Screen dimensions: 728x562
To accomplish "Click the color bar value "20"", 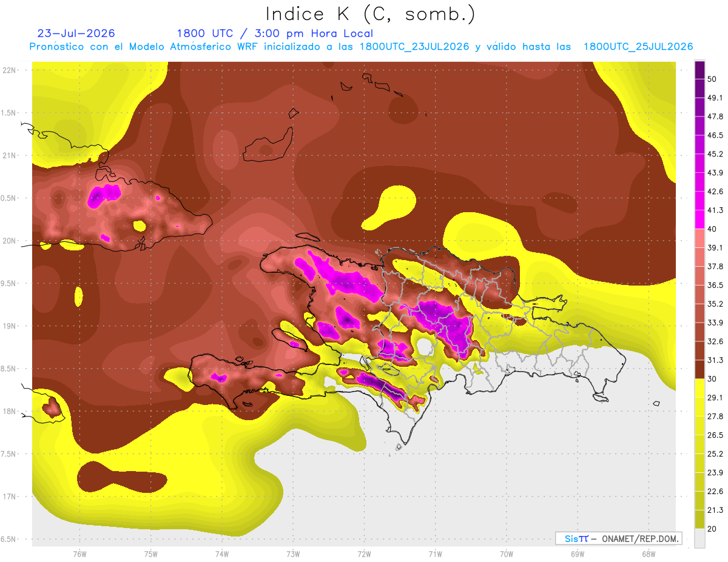I will click(x=713, y=529).
